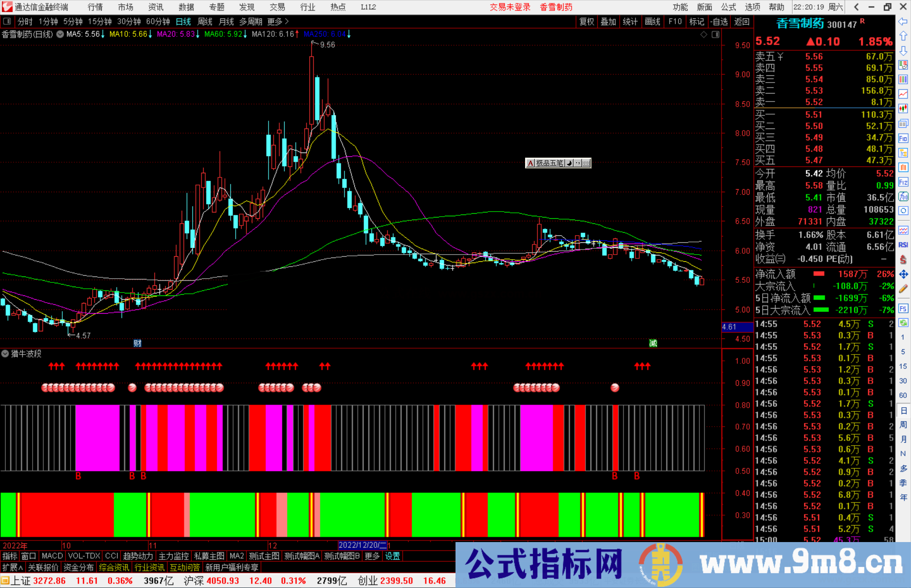The width and height of the screenshot is (911, 588).
Task: Toggle the left panel icon beside 分时
Action: pyautogui.click(x=7, y=21)
